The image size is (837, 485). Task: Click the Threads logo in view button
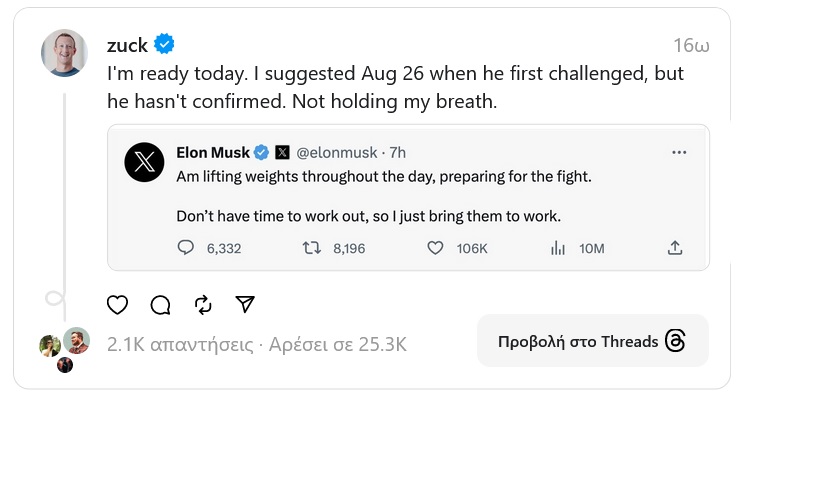675,340
